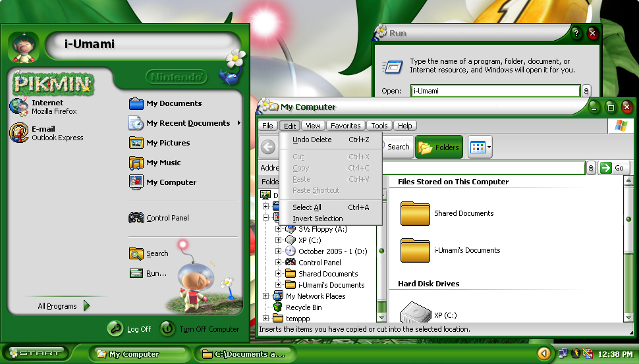
Task: Expand i-Umami's Documents tree node
Action: coord(278,285)
